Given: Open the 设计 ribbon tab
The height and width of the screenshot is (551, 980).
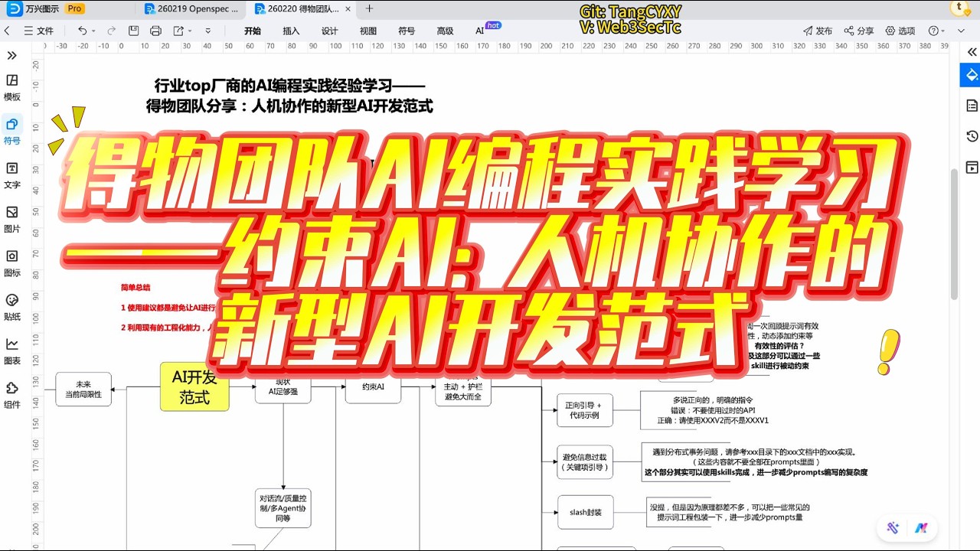Looking at the screenshot, I should point(329,31).
